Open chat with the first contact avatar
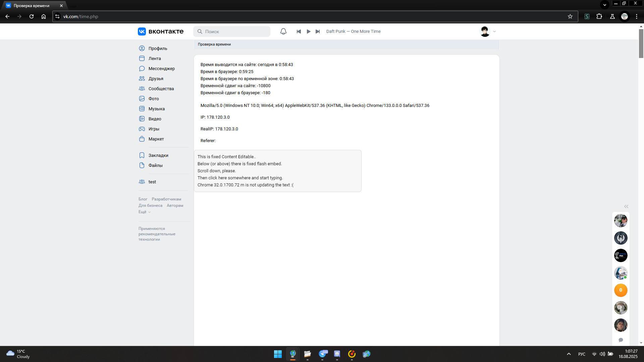This screenshot has height=362, width=644. [x=621, y=221]
